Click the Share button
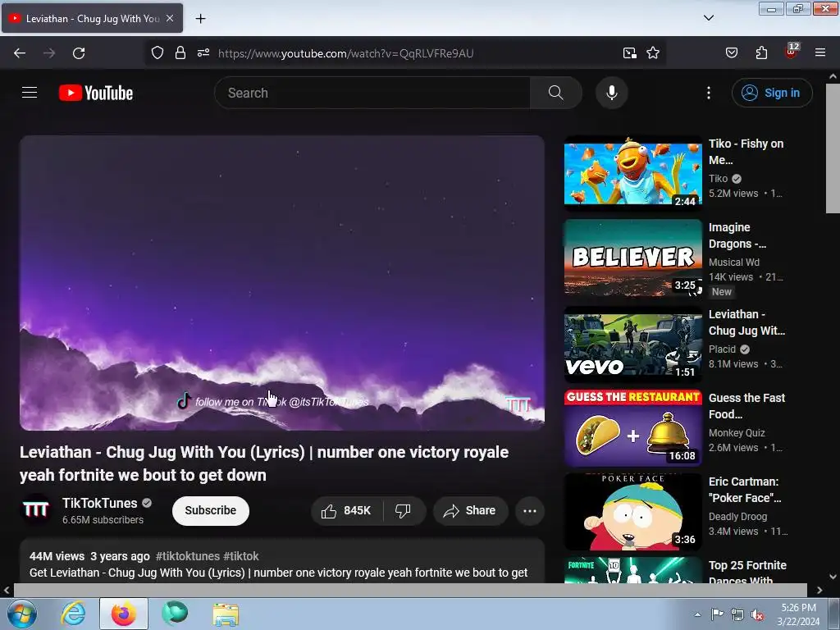The width and height of the screenshot is (840, 630). [x=470, y=510]
